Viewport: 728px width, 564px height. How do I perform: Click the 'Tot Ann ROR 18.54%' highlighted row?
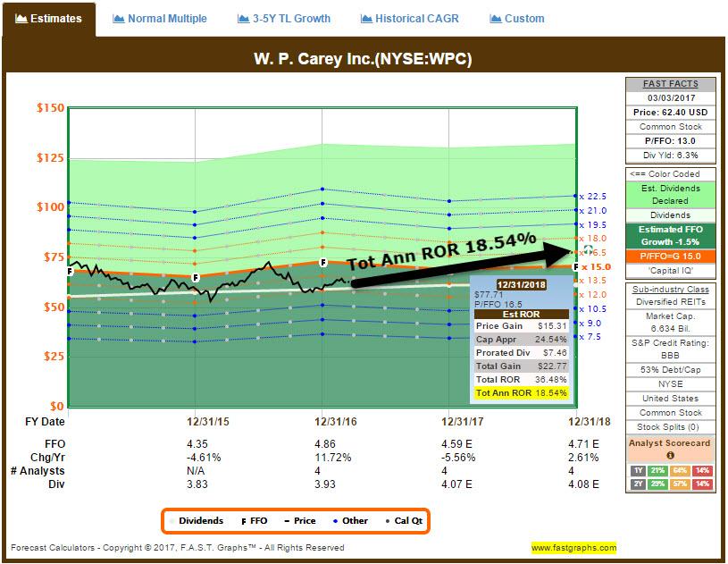coord(522,393)
